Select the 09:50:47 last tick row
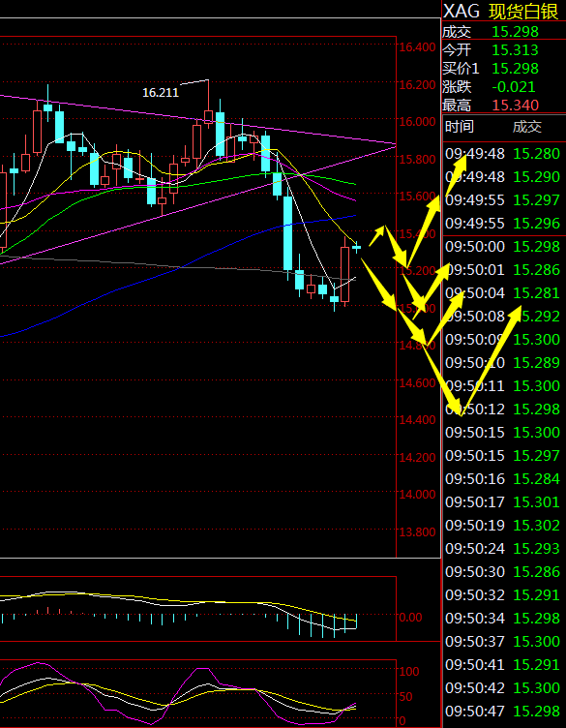Image resolution: width=566 pixels, height=728 pixels. tap(504, 711)
